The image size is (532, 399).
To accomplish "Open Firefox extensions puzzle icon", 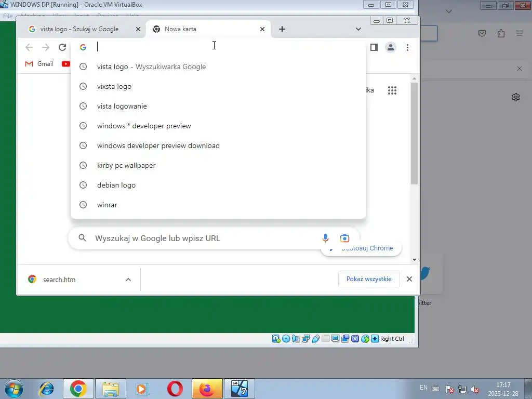I will 501,33.
